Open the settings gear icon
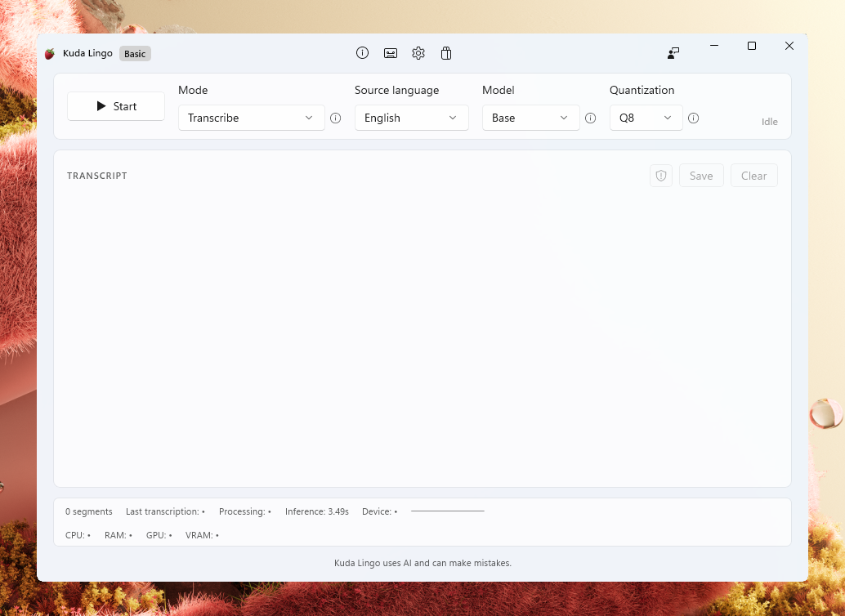The height and width of the screenshot is (616, 845). pos(418,53)
